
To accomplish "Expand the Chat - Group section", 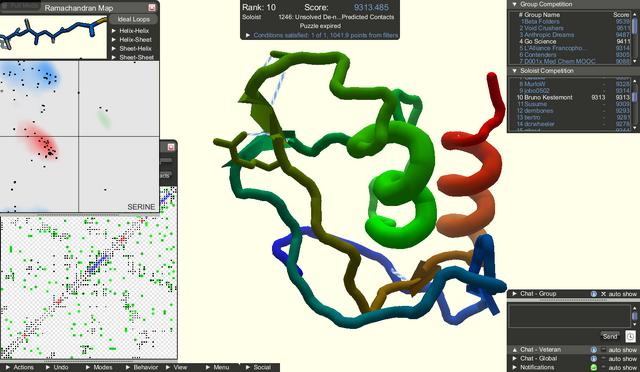I will click(514, 294).
